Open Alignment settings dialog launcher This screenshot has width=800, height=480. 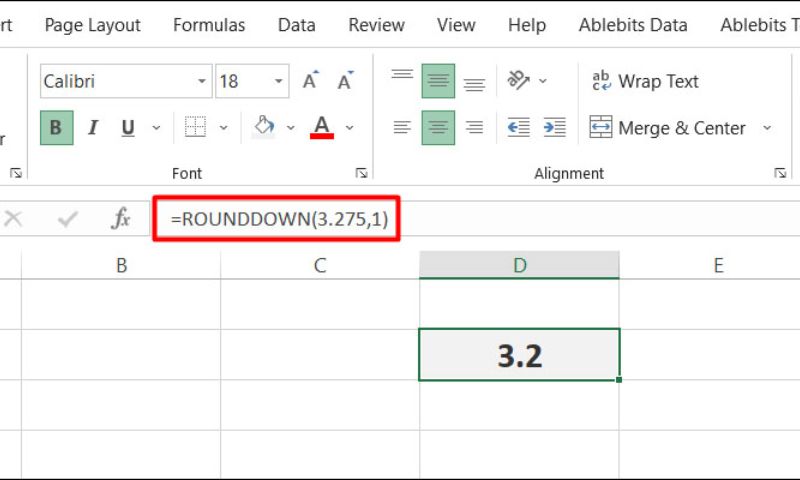click(780, 173)
